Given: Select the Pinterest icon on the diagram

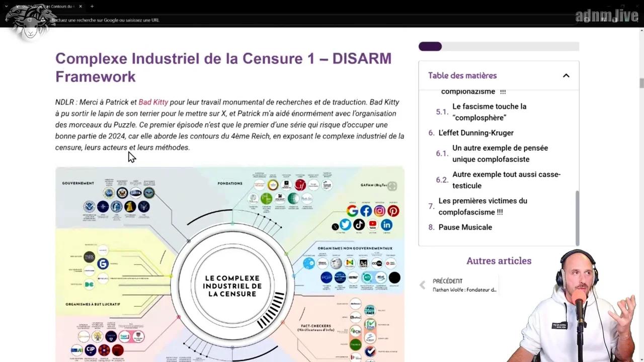Looking at the screenshot, I should 393,211.
